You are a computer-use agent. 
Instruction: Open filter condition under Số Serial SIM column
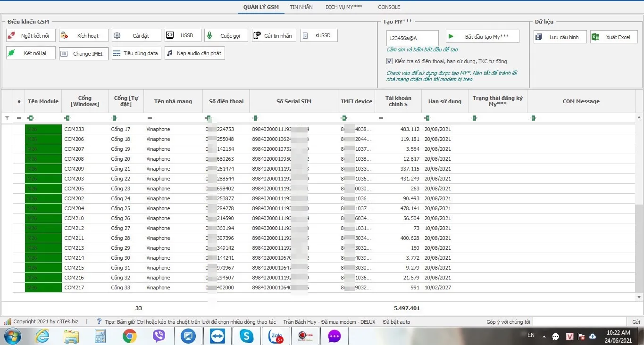tap(255, 118)
